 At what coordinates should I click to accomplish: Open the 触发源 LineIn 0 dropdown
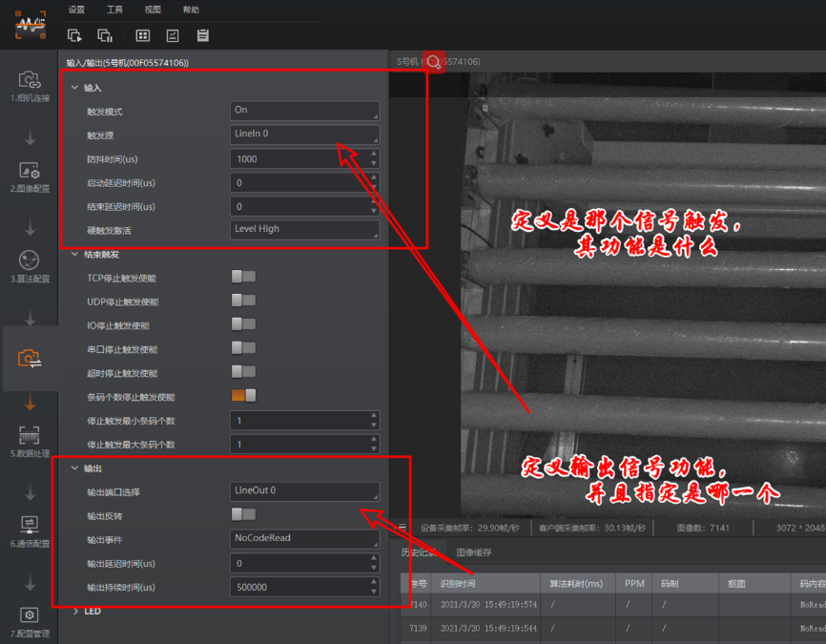coord(304,135)
